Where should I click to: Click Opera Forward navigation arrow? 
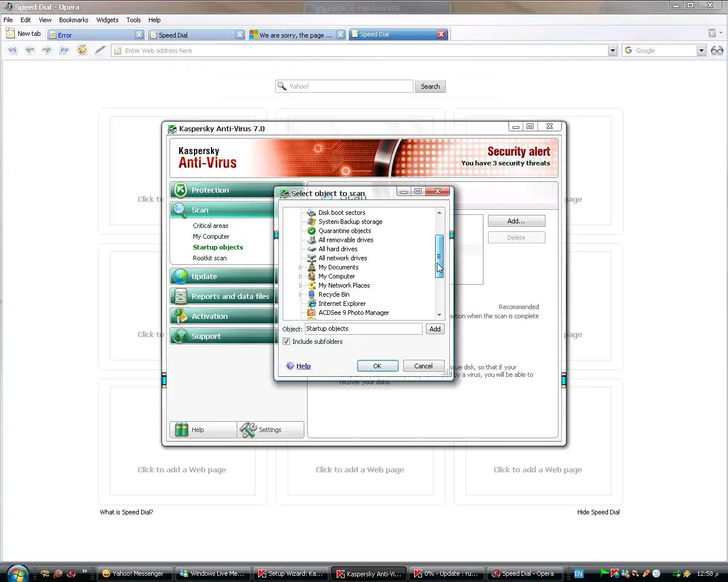(x=47, y=50)
